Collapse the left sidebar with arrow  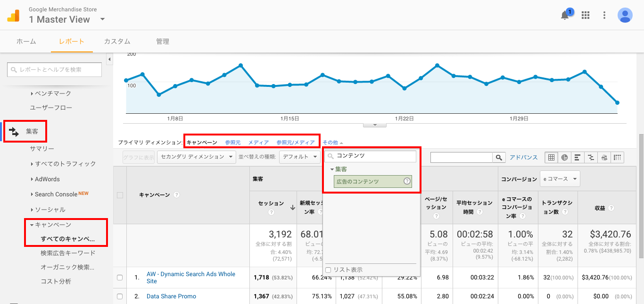pos(109,59)
